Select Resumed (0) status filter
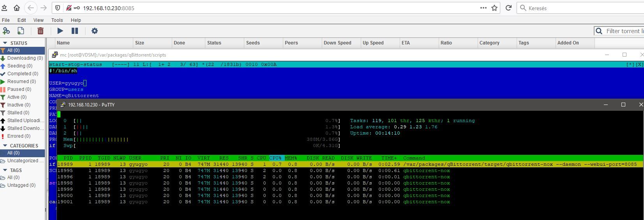 coord(22,82)
